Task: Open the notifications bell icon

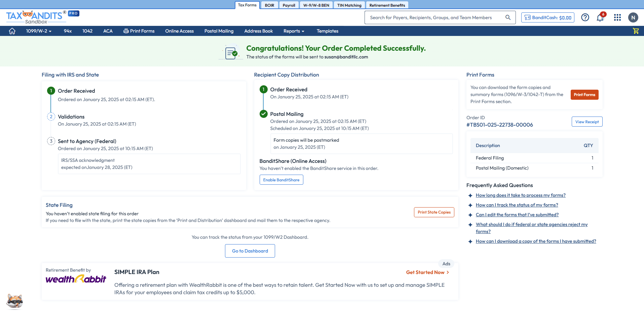Action: click(600, 17)
